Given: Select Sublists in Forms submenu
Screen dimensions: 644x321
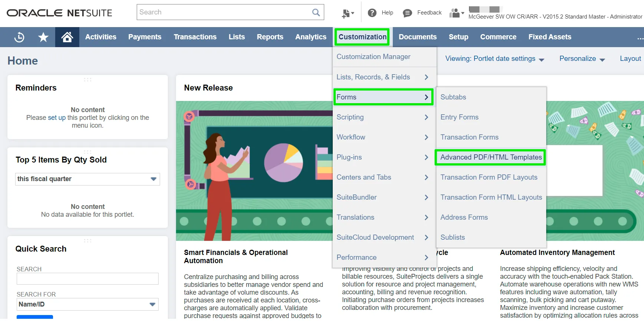Looking at the screenshot, I should 452,237.
